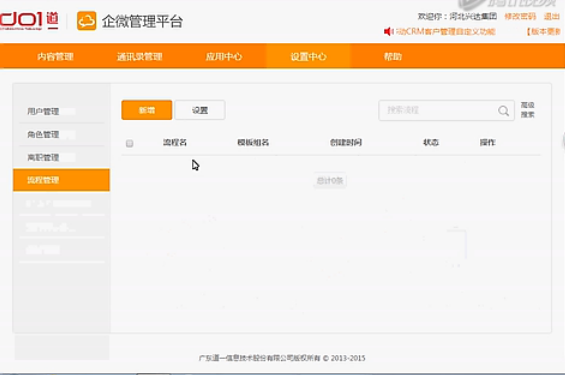This screenshot has width=565, height=375.
Task: Tick the select-all checkbox in table header
Action: point(129,143)
